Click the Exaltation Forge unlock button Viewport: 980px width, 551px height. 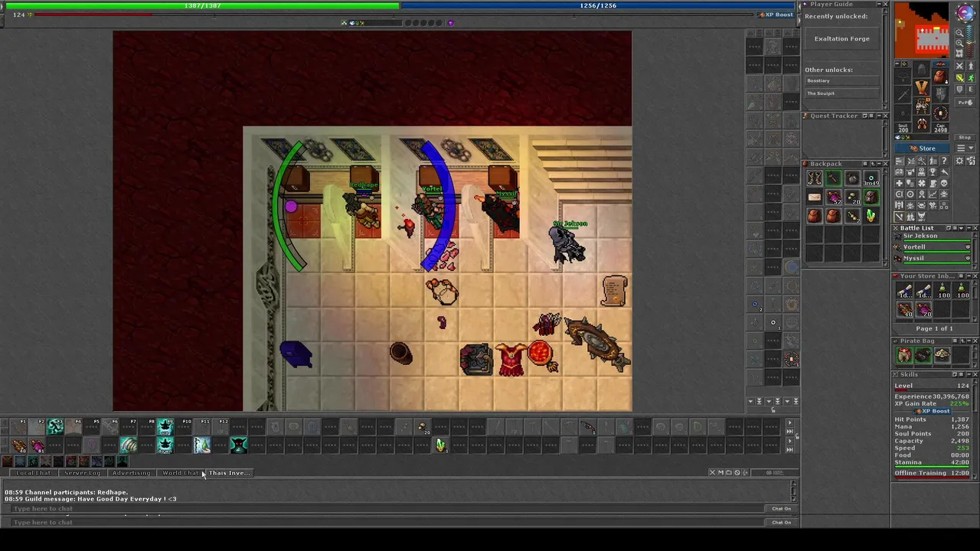point(842,38)
